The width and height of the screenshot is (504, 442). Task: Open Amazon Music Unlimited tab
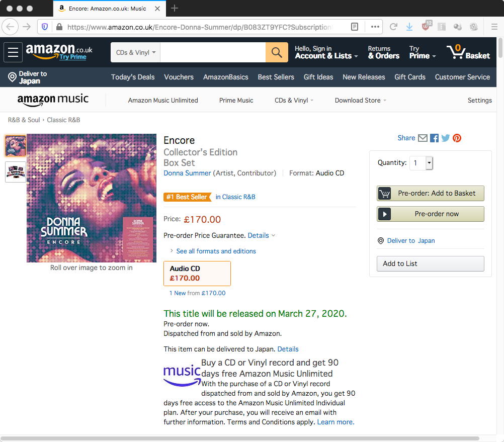163,100
